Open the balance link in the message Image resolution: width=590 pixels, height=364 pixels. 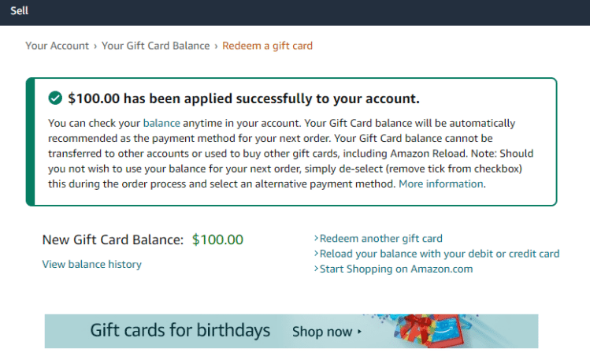pos(161,123)
